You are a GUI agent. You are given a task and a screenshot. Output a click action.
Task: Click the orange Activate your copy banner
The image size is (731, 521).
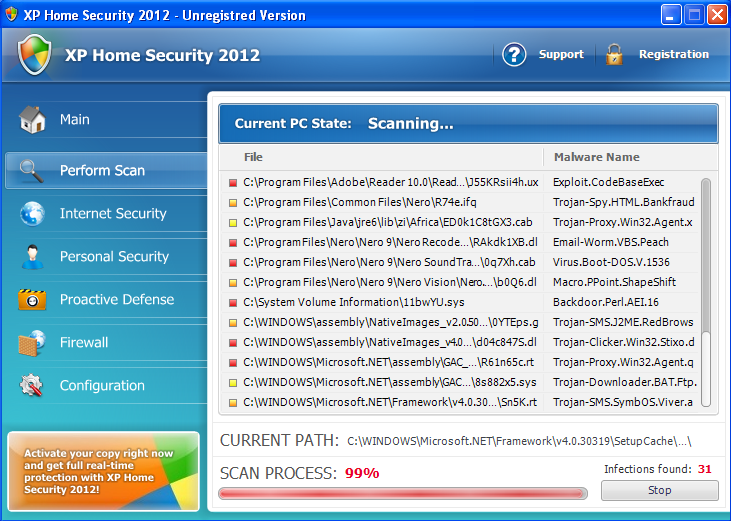pyautogui.click(x=103, y=471)
